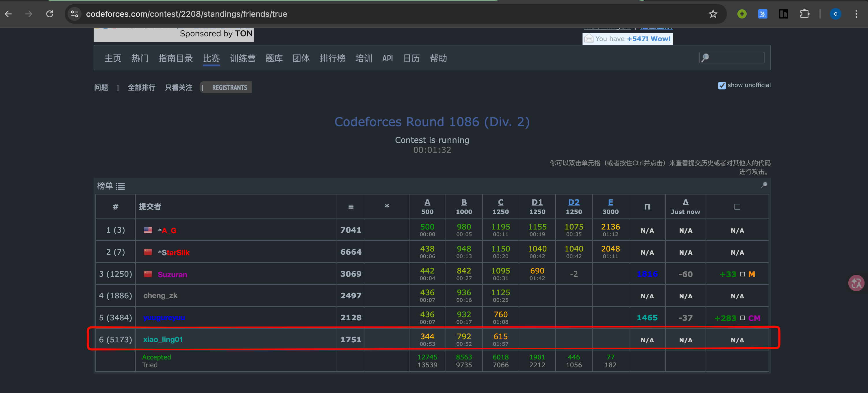
Task: Click the magnifier icon in the standings header
Action: (x=764, y=185)
